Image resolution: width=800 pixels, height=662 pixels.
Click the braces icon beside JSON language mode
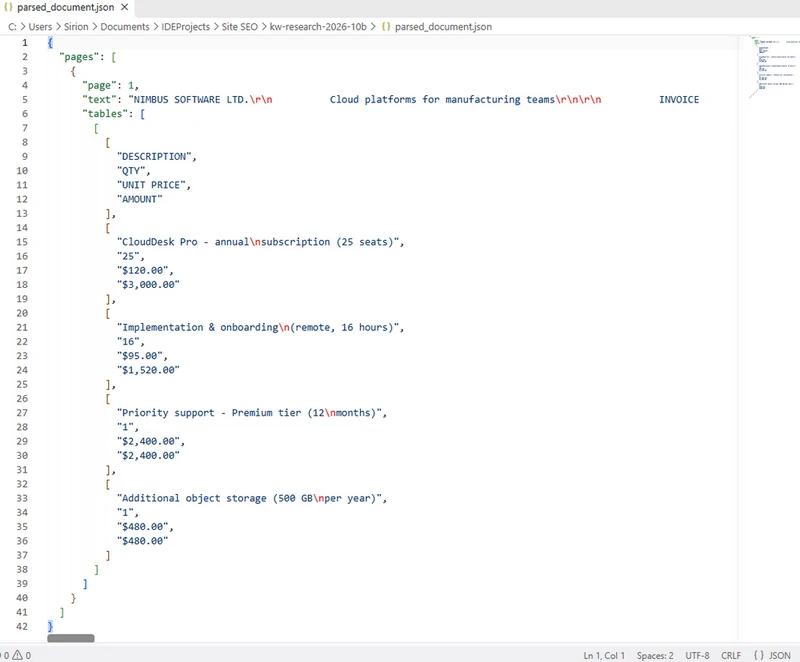pos(759,655)
